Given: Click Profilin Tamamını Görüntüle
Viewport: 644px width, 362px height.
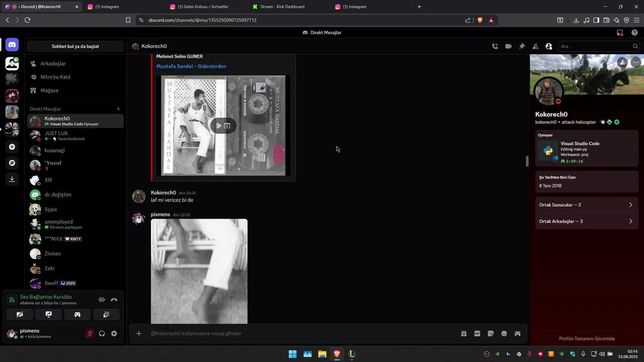Looking at the screenshot, I should (x=587, y=339).
